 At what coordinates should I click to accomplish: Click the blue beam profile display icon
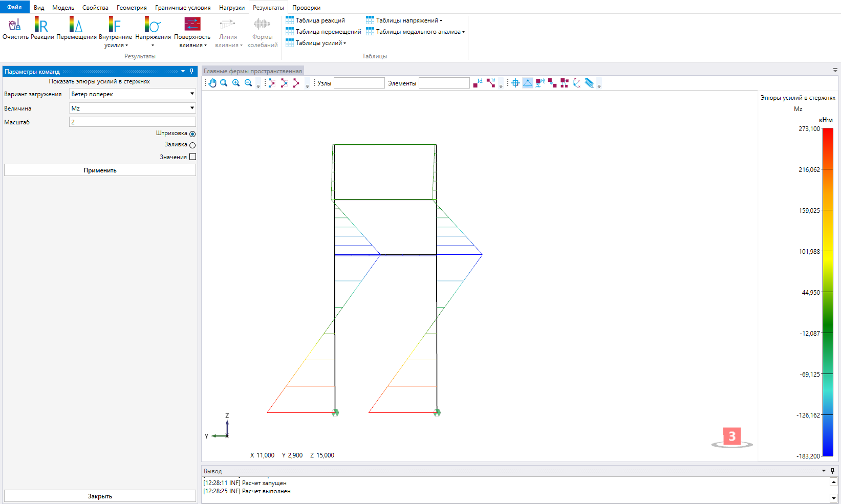coord(589,83)
